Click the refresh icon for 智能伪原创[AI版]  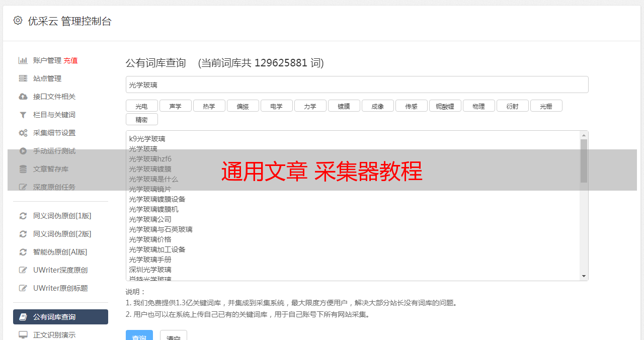[x=23, y=252]
